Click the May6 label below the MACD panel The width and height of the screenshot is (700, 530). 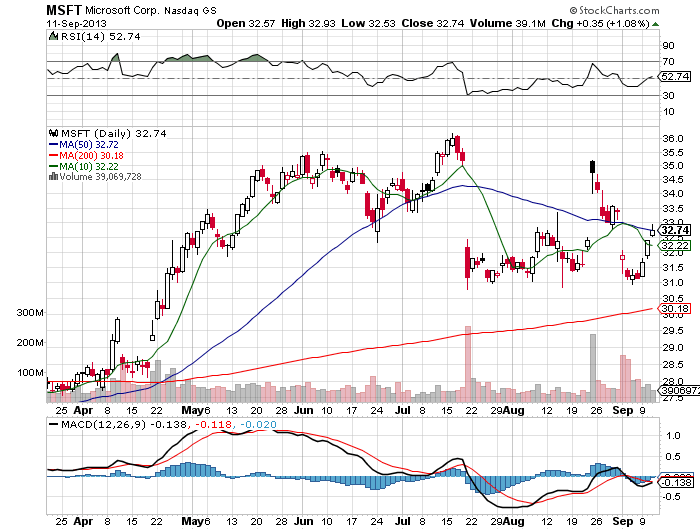pos(196,521)
